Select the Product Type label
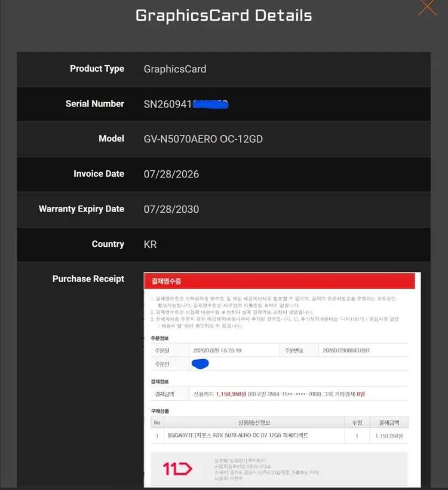Viewport: 448px width, 490px height. [97, 69]
